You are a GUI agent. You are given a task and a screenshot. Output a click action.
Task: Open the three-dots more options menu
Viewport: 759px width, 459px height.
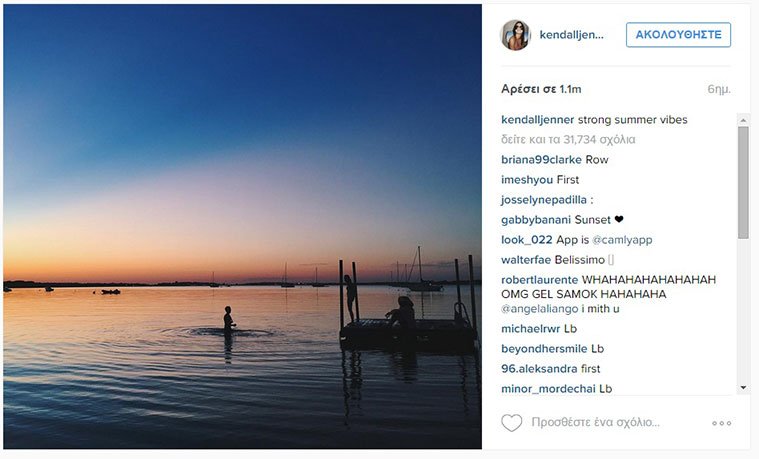[x=722, y=423]
